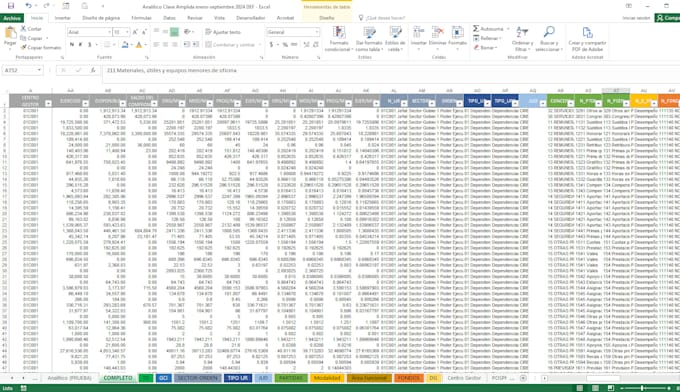Click the Eliminar cells icon
Screen dimensions: 680x392
tap(438, 33)
